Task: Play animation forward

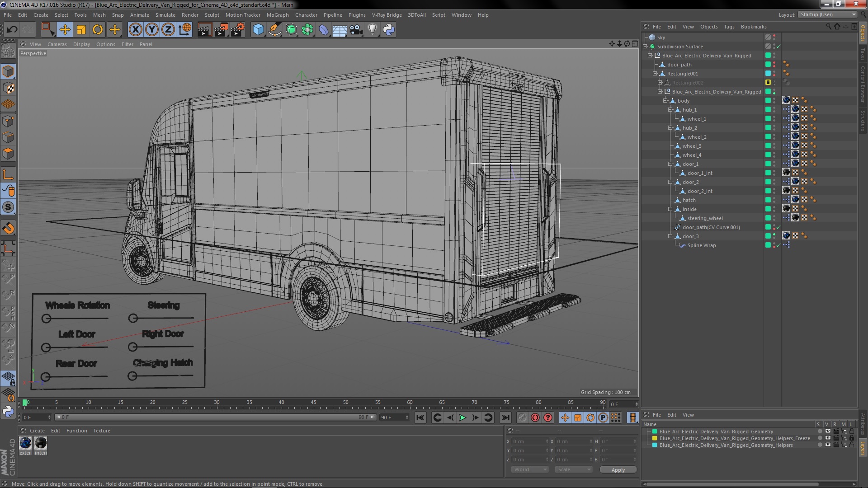Action: 462,418
